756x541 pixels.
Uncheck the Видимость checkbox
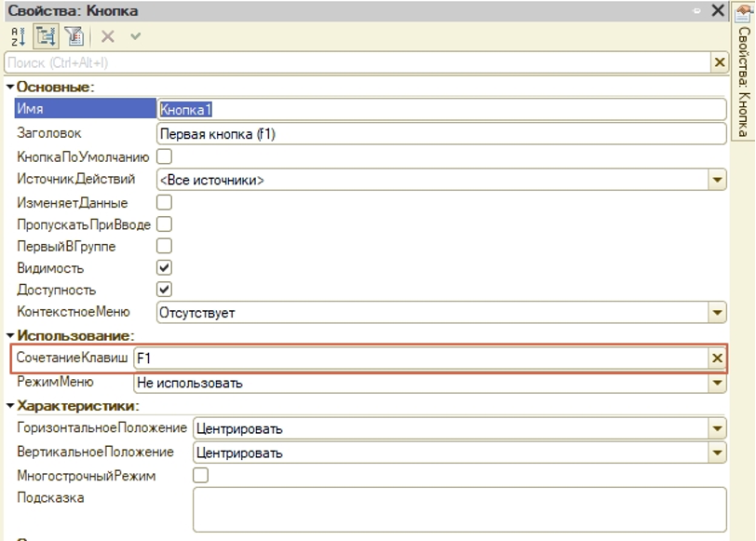165,267
